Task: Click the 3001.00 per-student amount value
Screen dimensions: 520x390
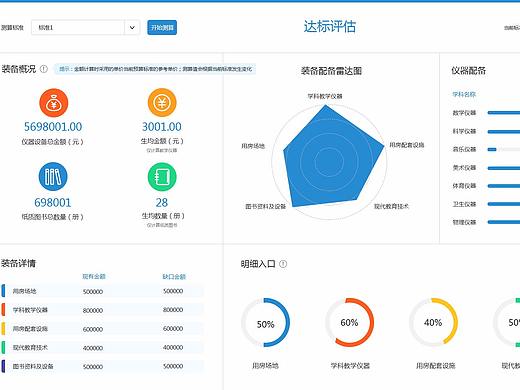Action: (162, 127)
